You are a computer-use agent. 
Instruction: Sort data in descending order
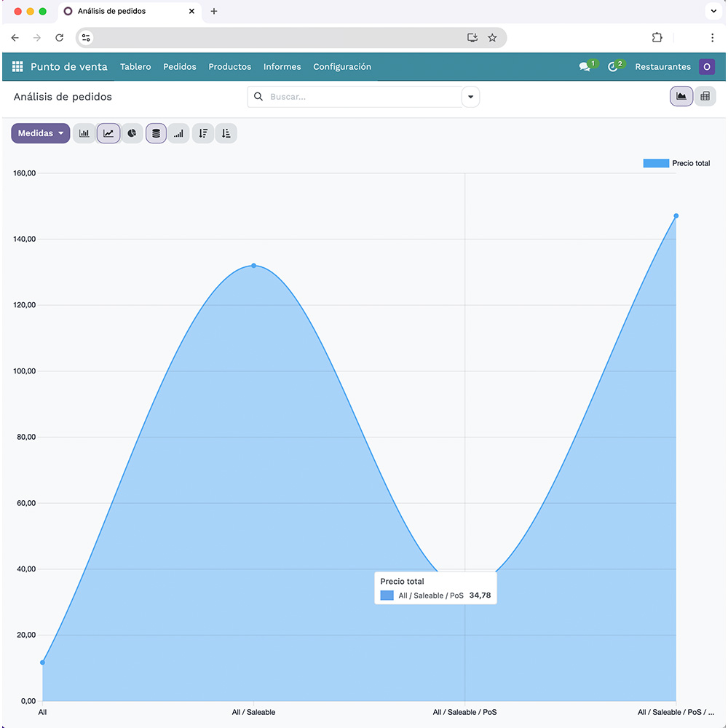(203, 133)
